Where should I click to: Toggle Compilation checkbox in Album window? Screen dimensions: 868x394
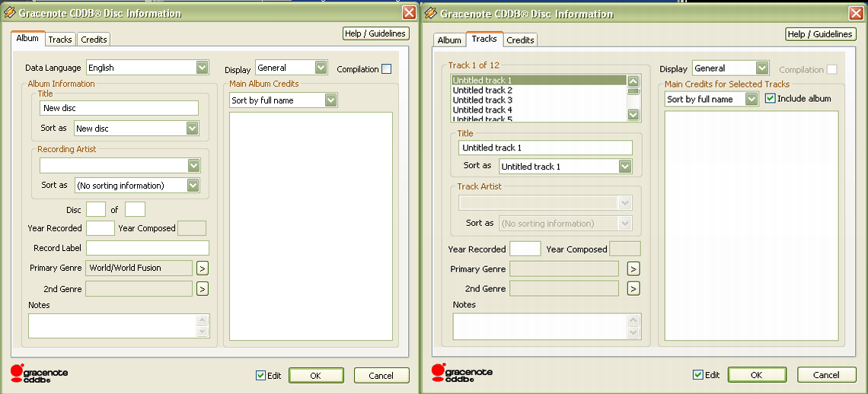[386, 69]
